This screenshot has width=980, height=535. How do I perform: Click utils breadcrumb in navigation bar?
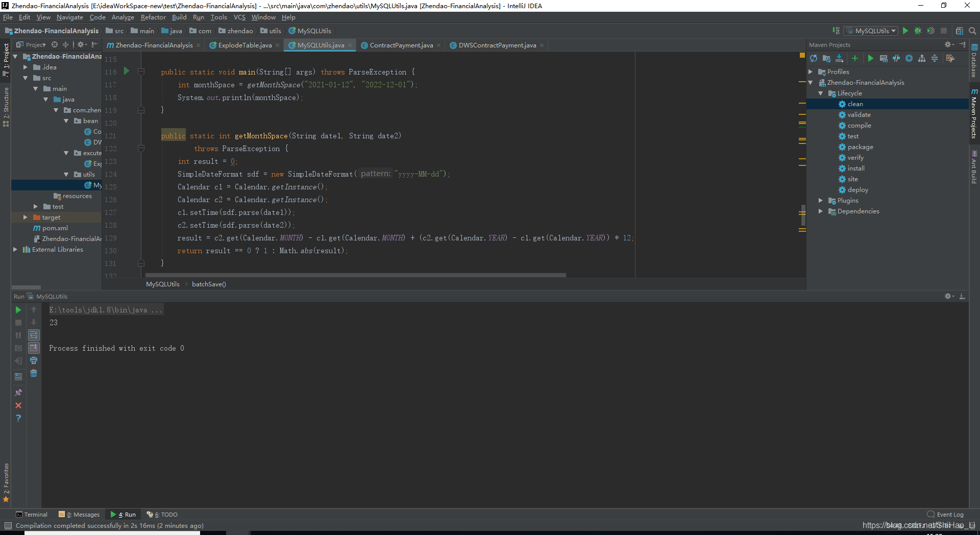click(271, 31)
